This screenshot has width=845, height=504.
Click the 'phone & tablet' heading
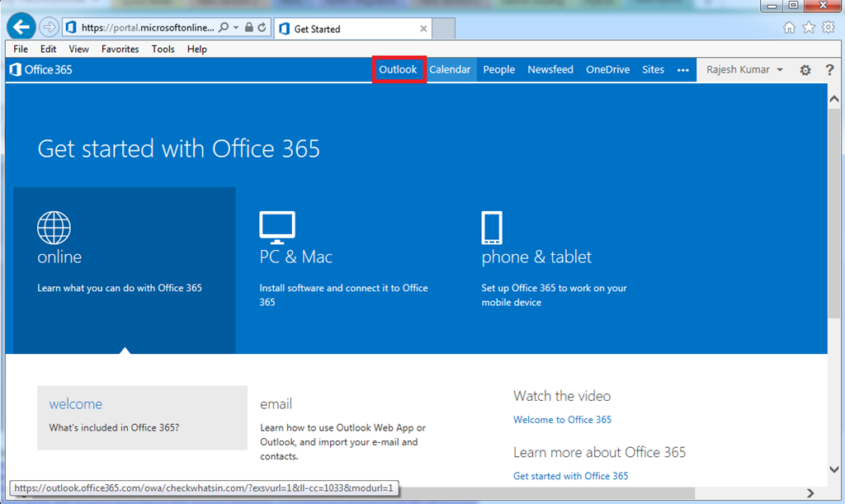tap(536, 257)
